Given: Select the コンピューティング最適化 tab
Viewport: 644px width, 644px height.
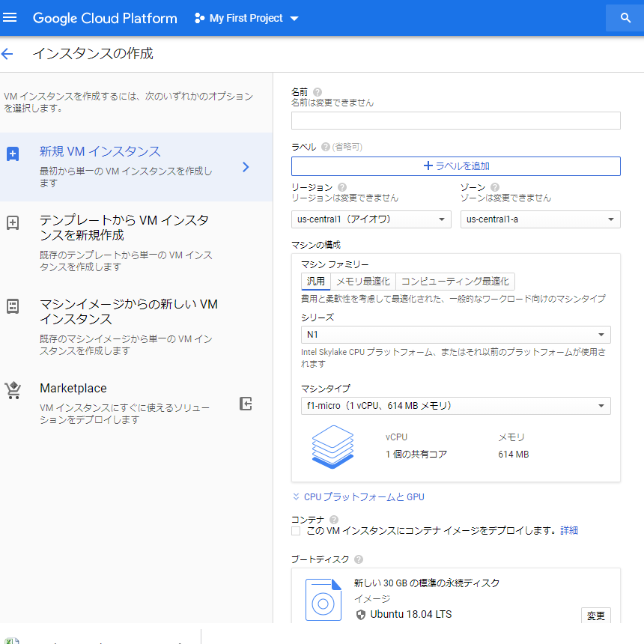Looking at the screenshot, I should click(x=455, y=282).
